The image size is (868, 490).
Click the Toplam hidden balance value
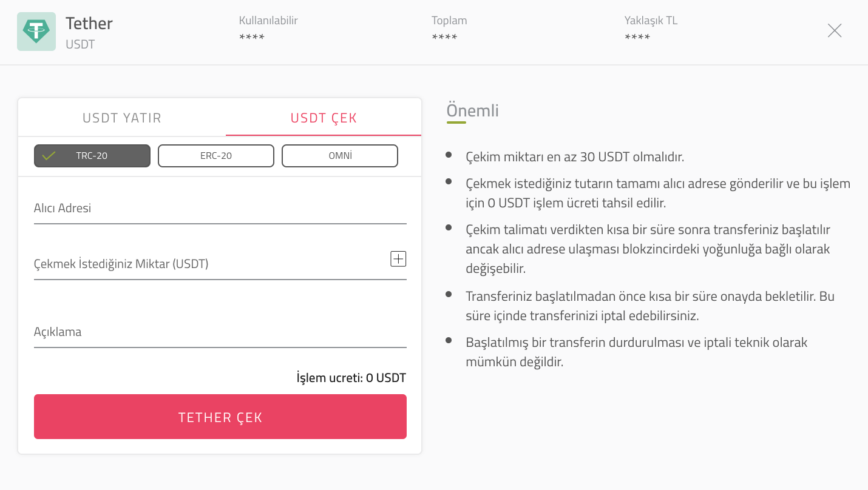pyautogui.click(x=444, y=38)
